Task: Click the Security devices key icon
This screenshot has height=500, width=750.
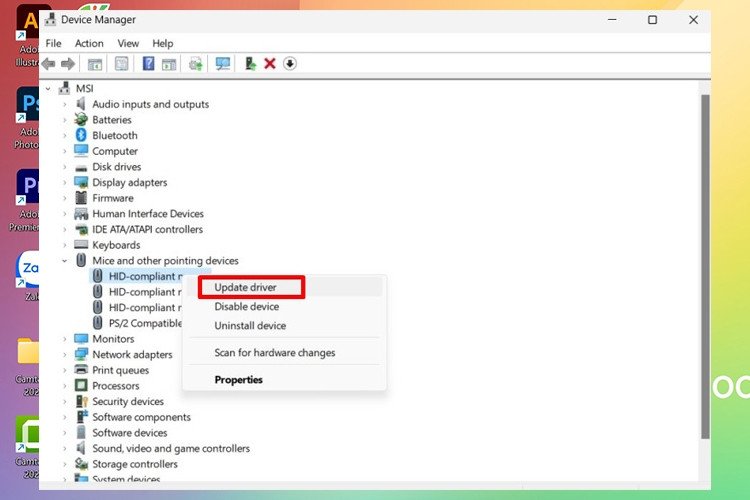Action: (x=81, y=401)
